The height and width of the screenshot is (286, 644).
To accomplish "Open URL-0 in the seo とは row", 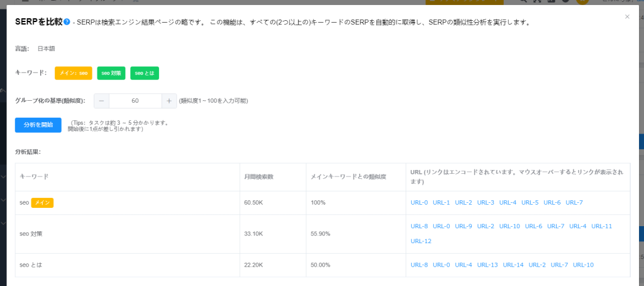I will click(441, 265).
